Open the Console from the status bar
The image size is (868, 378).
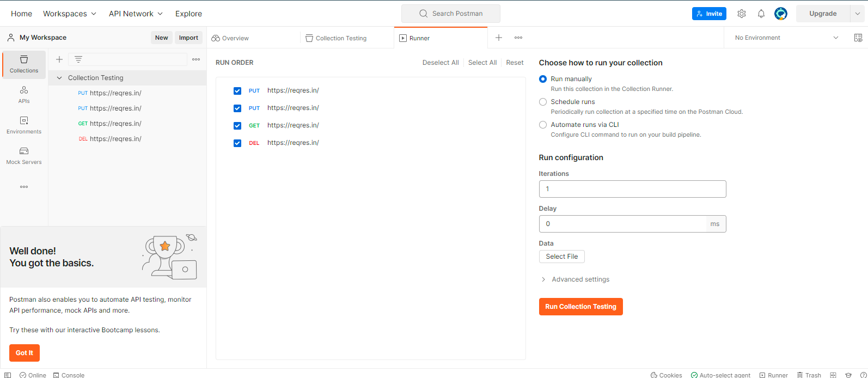(69, 375)
